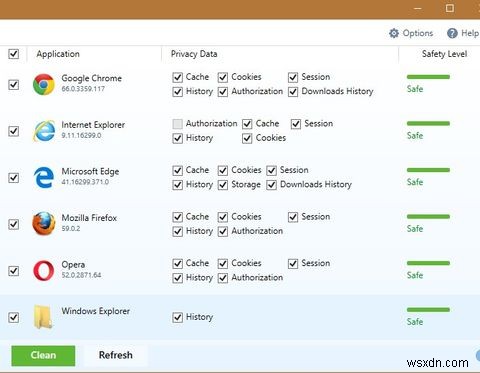This screenshot has height=373, width=480.
Task: Toggle Firefox's Cache checkbox
Action: (178, 217)
